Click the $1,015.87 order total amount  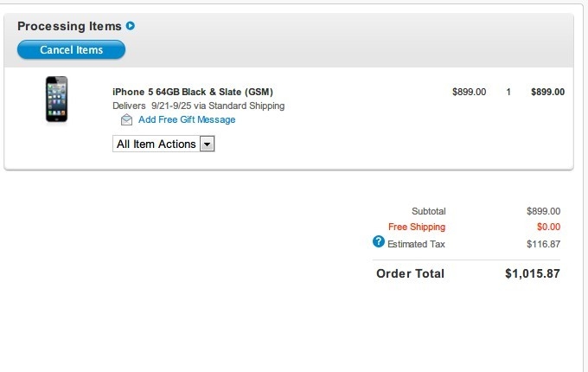(533, 274)
